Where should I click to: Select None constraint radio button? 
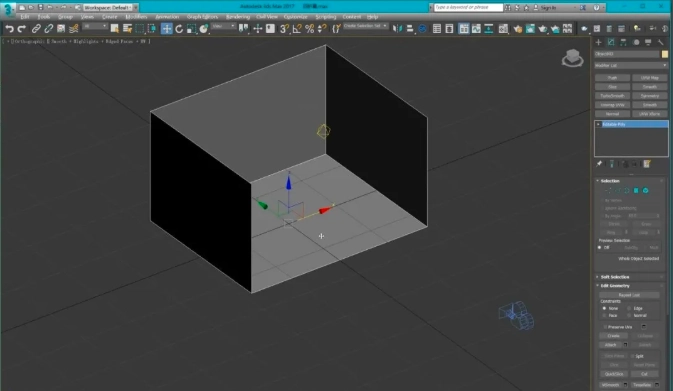click(604, 308)
